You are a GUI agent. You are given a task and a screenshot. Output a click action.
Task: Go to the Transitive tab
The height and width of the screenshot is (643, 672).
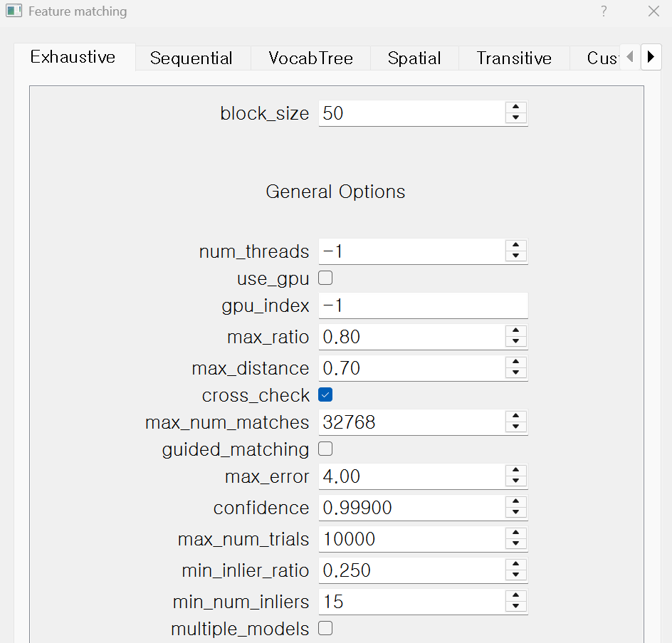point(514,58)
